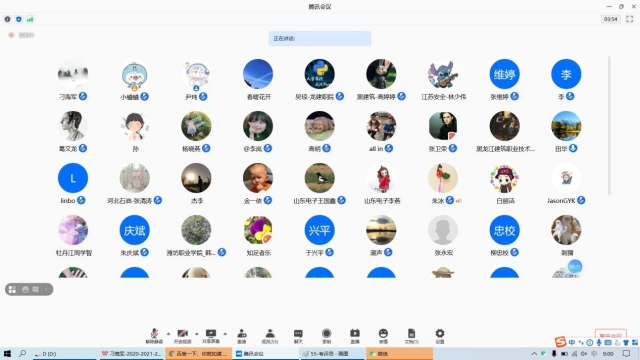Turn on the camera video
Image resolution: width=640 pixels, height=360 pixels.
(x=182, y=336)
